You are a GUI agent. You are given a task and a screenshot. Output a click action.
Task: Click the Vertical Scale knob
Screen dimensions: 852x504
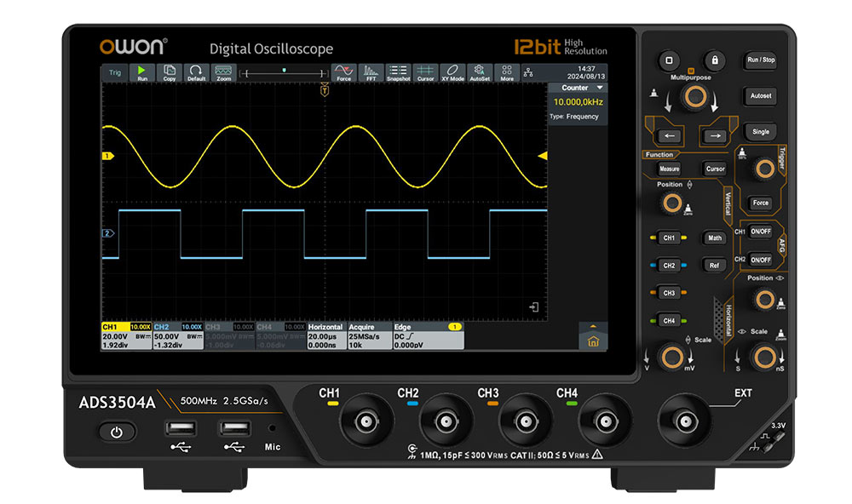pyautogui.click(x=672, y=358)
